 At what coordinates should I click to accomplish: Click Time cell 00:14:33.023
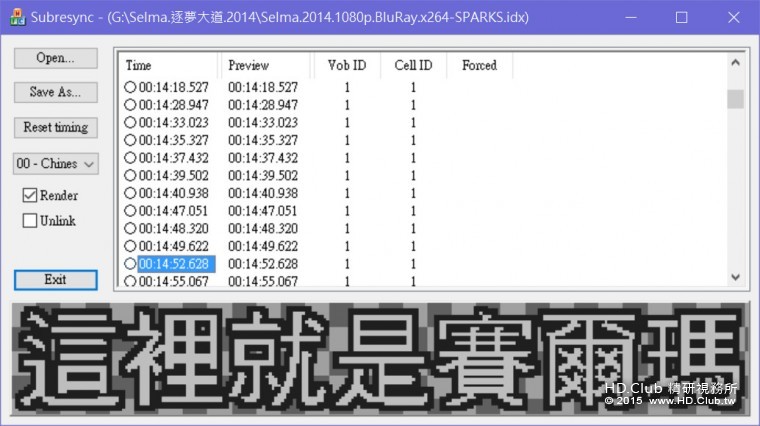coord(174,122)
